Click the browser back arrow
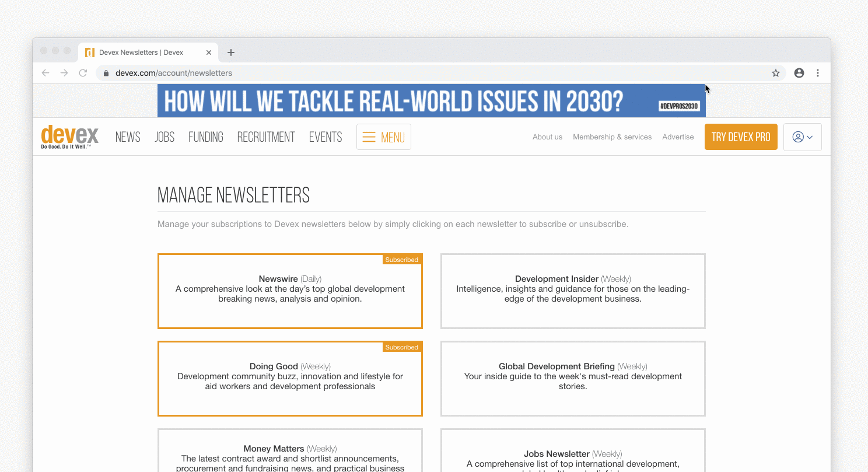Image resolution: width=868 pixels, height=472 pixels. pos(45,73)
